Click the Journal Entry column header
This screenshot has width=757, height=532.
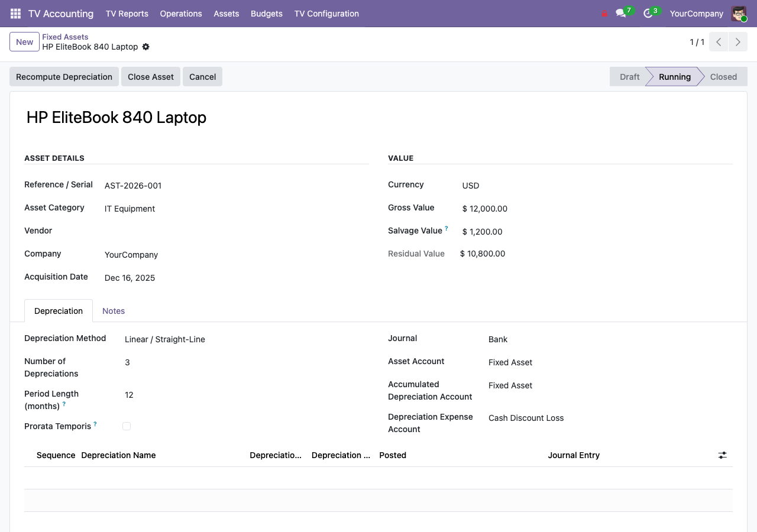coord(574,455)
